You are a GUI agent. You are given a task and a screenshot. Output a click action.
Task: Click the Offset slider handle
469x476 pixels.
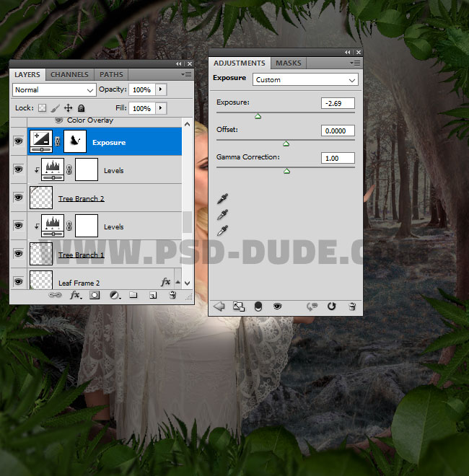coord(286,144)
